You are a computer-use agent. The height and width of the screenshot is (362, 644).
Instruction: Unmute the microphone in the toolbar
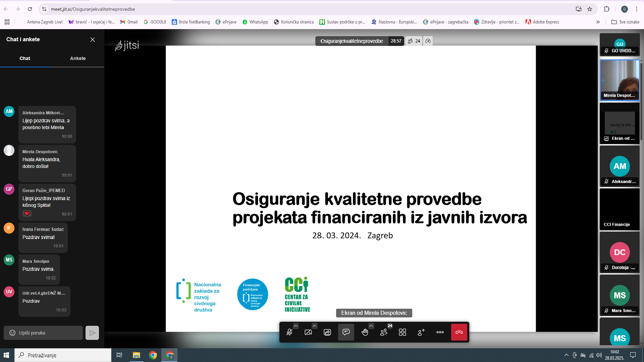[289, 332]
